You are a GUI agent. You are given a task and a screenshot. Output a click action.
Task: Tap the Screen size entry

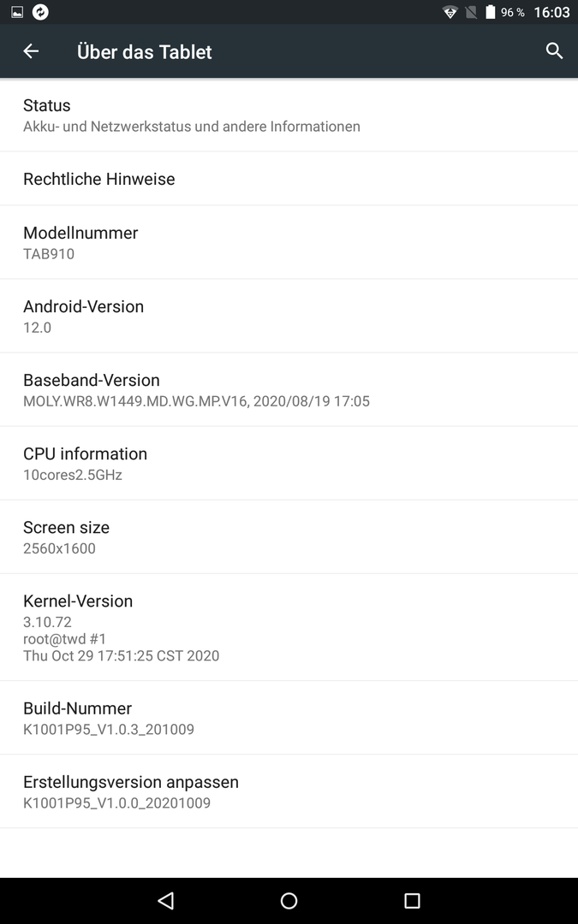pyautogui.click(x=289, y=536)
